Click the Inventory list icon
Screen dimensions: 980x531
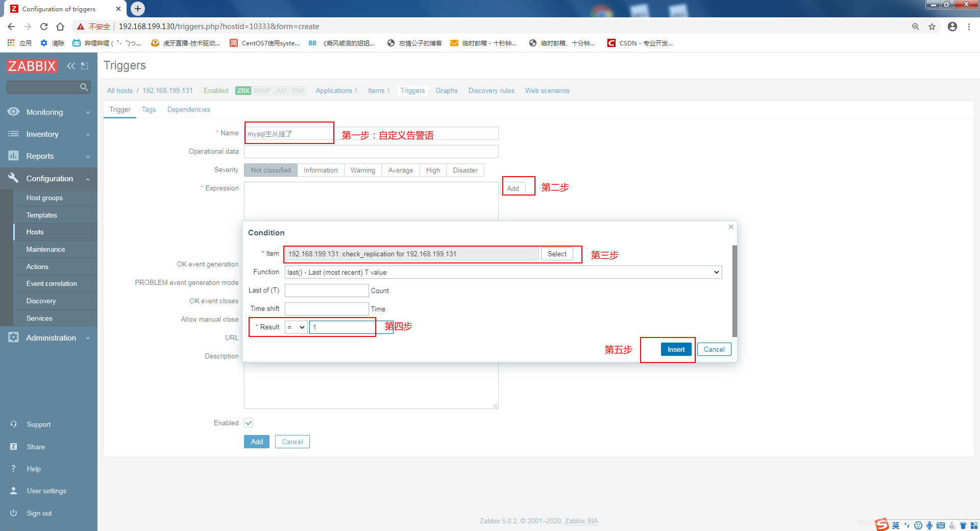14,134
